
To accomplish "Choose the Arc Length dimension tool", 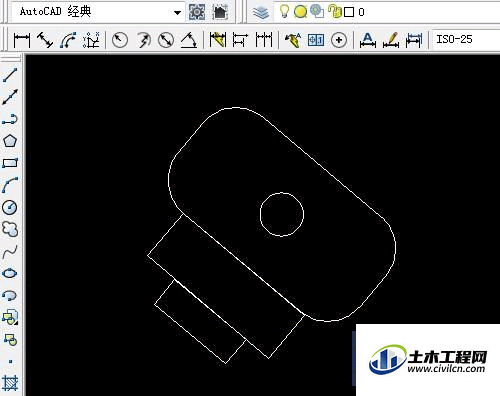I will click(x=68, y=40).
